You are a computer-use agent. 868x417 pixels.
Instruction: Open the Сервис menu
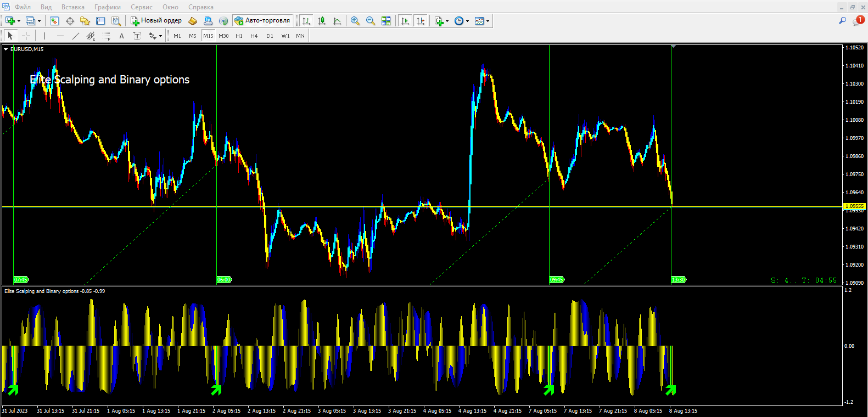point(141,7)
